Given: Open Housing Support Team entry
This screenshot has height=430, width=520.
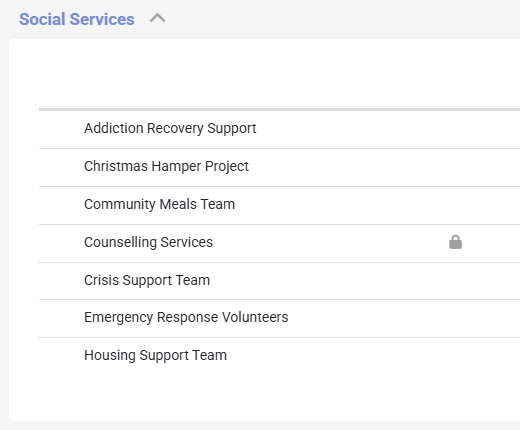Looking at the screenshot, I should coord(155,355).
